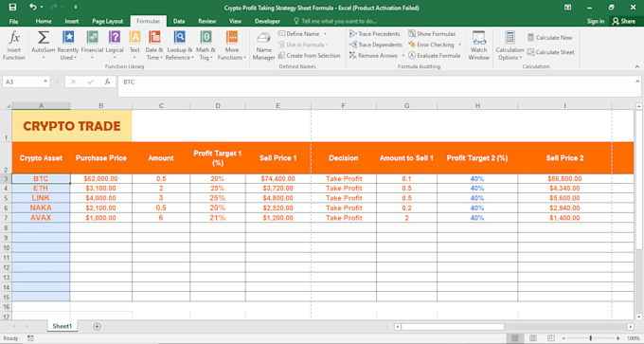Image resolution: width=644 pixels, height=344 pixels.
Task: Add a new sheet with plus button
Action: click(x=97, y=326)
